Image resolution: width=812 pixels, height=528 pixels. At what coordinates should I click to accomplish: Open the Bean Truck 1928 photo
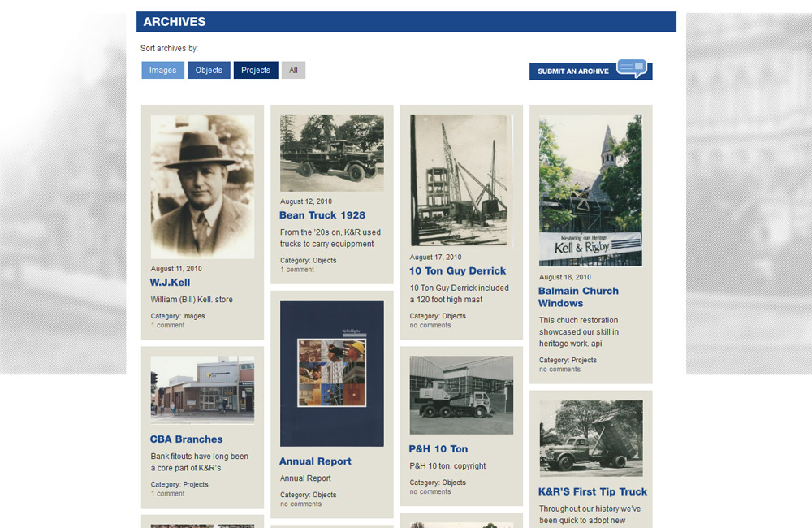pyautogui.click(x=331, y=153)
